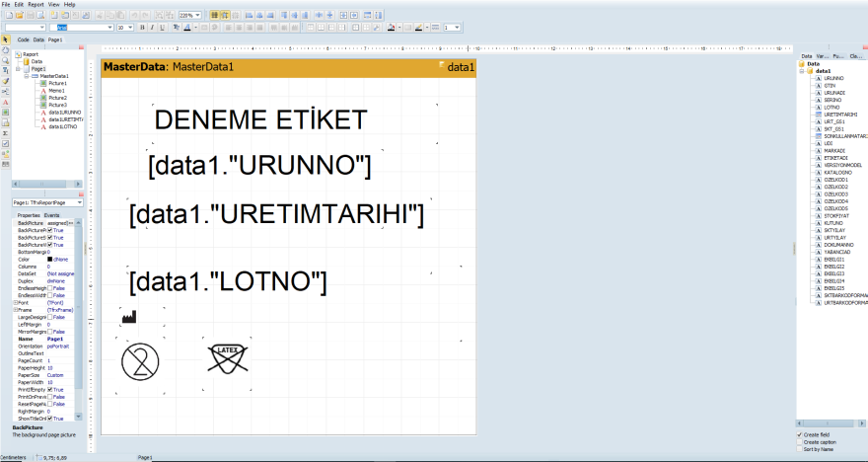Enable the Create caption checkbox
Viewport: 868px width, 462px height.
tap(800, 441)
